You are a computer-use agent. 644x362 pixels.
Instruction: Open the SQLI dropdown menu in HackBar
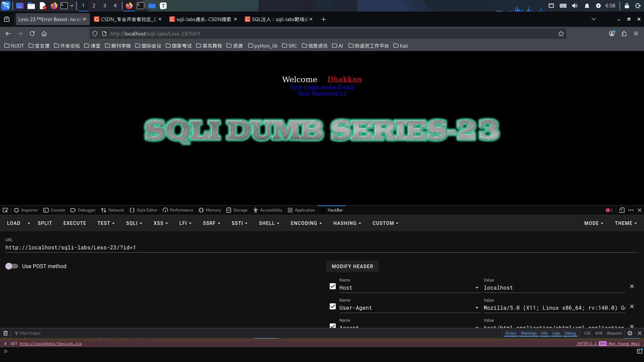(x=134, y=223)
